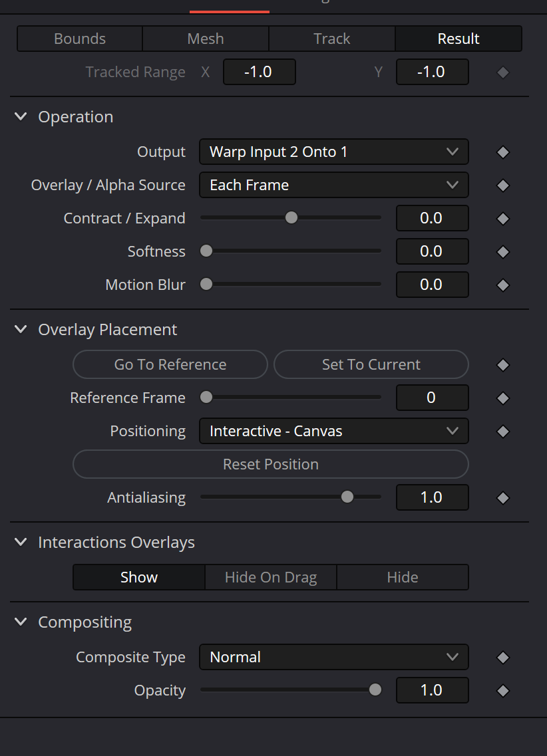547x756 pixels.
Task: Click the Reference Frame slider handle
Action: pos(206,398)
